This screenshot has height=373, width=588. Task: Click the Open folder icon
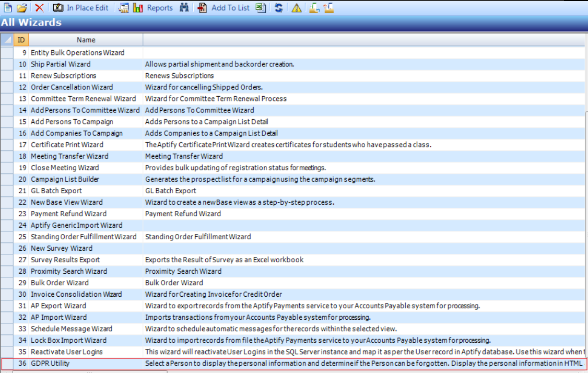pos(22,7)
